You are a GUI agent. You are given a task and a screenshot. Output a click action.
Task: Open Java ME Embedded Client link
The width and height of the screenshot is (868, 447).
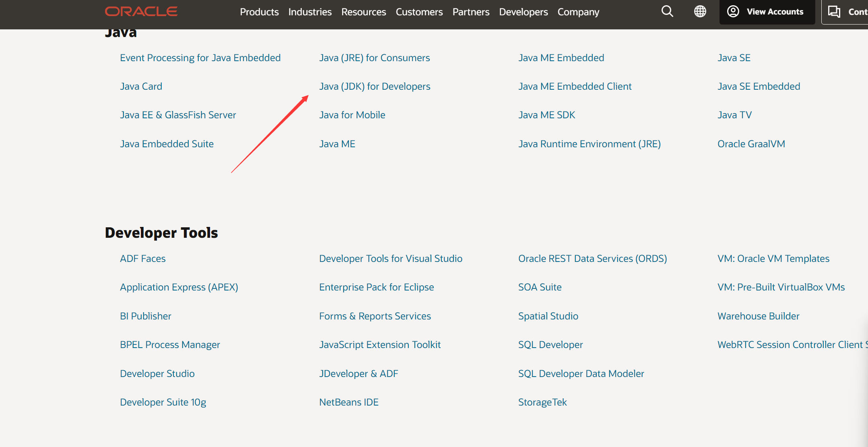point(575,87)
